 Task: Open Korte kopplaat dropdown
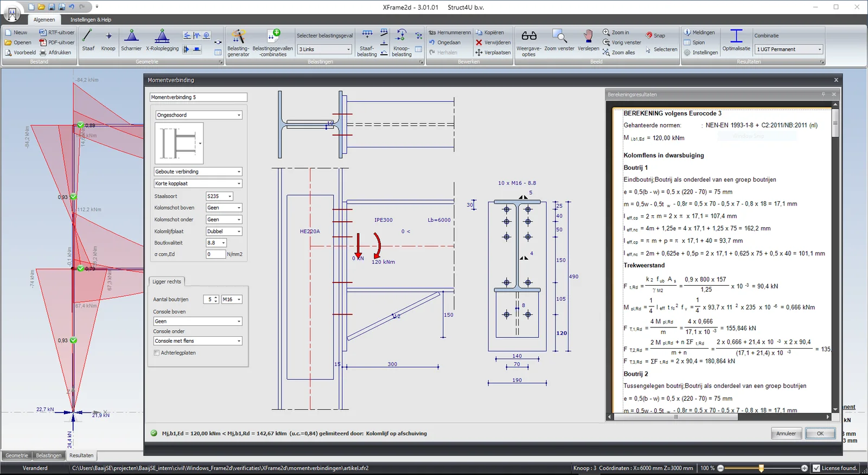(198, 183)
